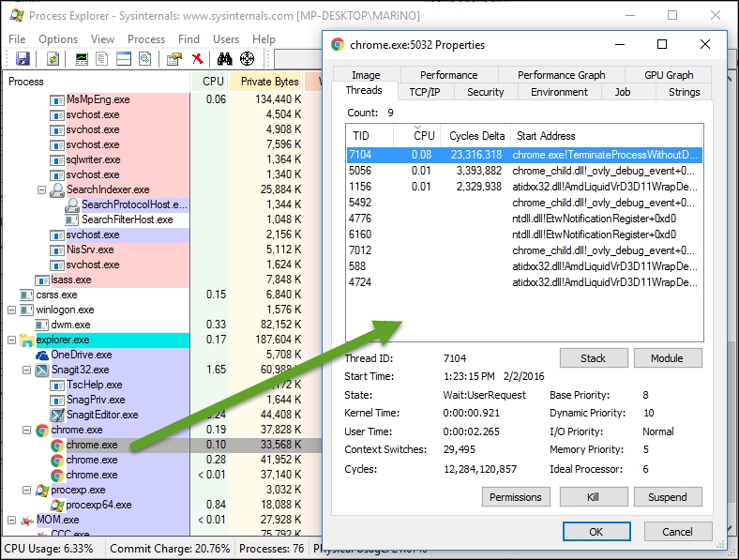Click the Chrome icon in Properties title bar
The image size is (739, 560).
click(337, 44)
